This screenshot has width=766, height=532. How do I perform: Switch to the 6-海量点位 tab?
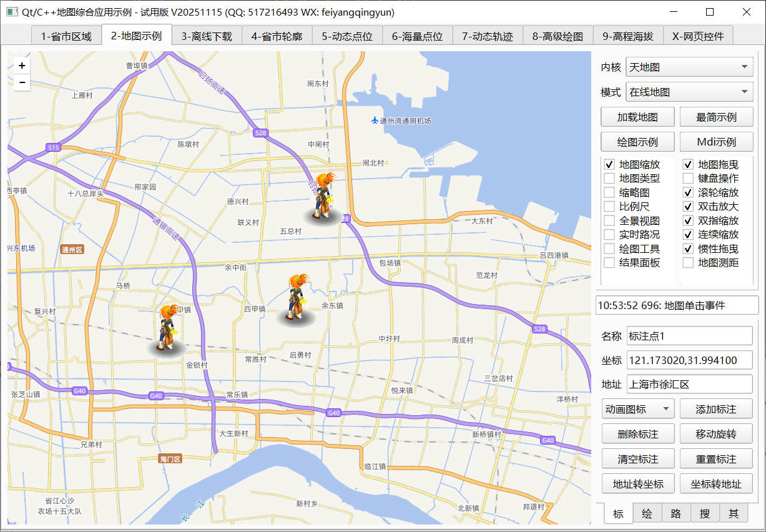418,36
